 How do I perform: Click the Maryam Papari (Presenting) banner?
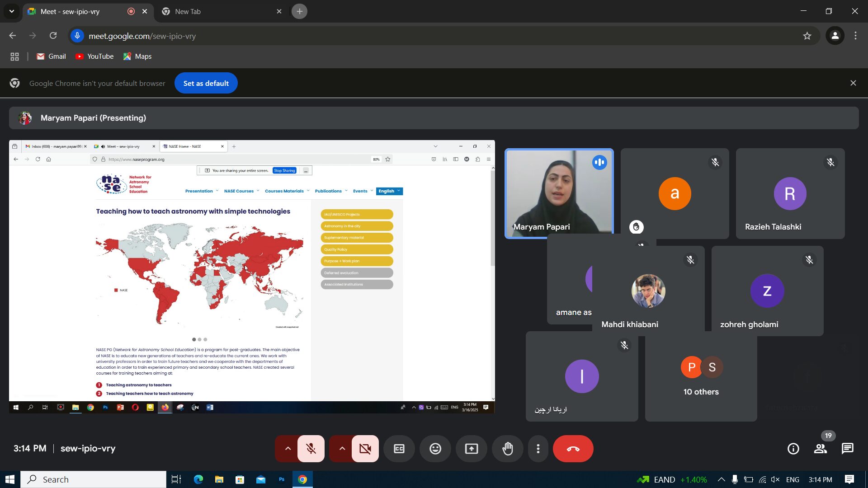pyautogui.click(x=434, y=118)
